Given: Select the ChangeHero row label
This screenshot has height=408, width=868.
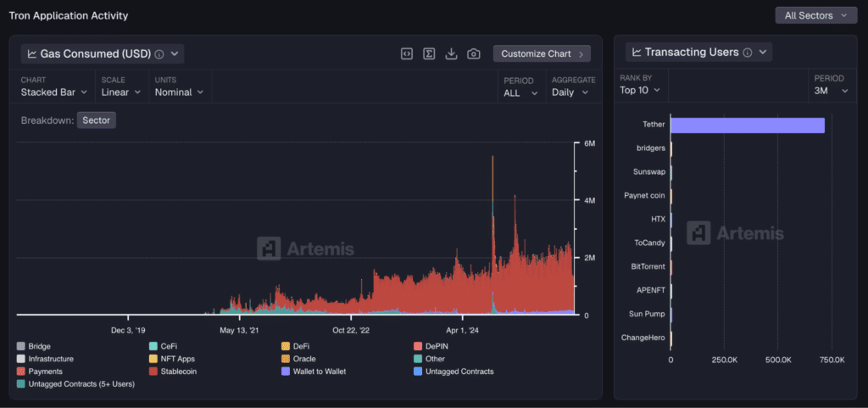Looking at the screenshot, I should click(643, 337).
